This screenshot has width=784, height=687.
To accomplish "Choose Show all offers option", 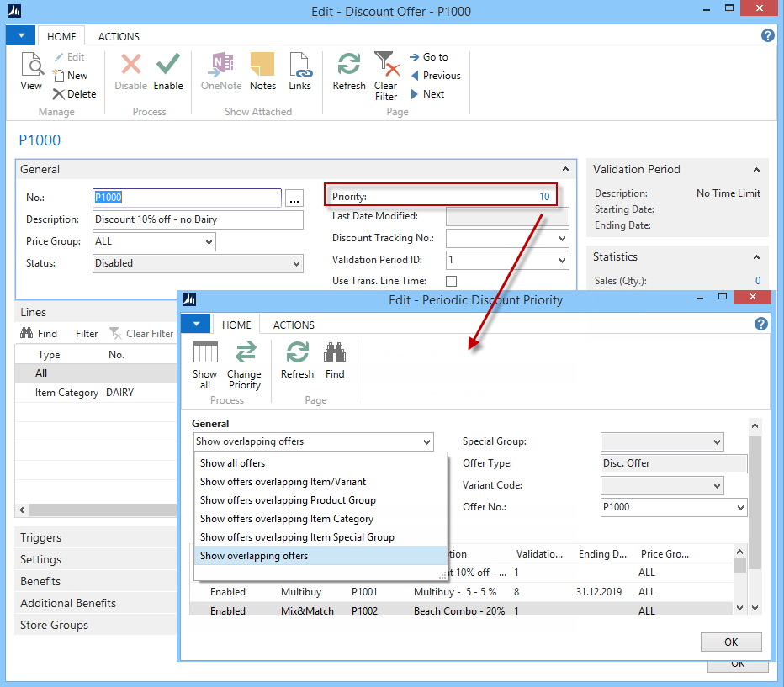I will pyautogui.click(x=233, y=463).
